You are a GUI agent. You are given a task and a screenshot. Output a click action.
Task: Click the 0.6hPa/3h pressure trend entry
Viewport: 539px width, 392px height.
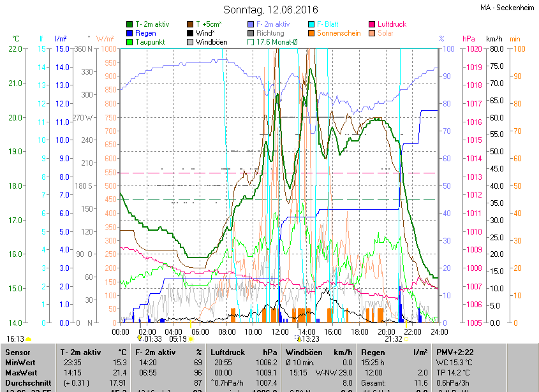[453, 382]
